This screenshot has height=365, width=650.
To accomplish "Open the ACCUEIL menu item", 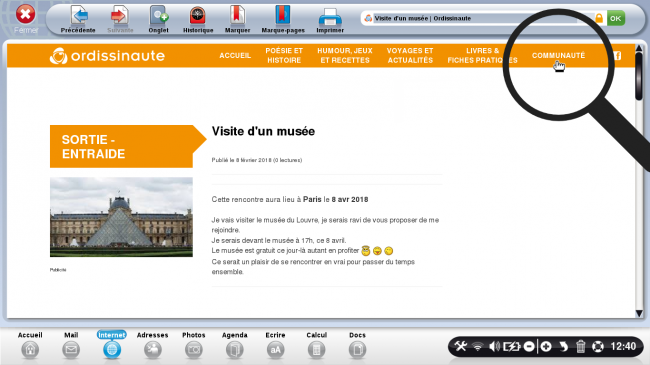I will point(235,56).
